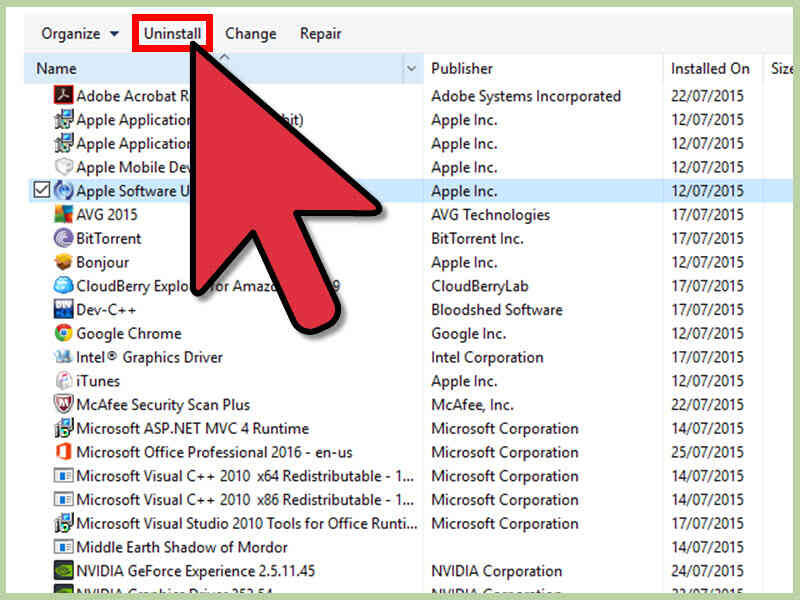This screenshot has height=600, width=800.
Task: Click the 25/07/2015 install date cell
Action: pyautogui.click(x=707, y=452)
